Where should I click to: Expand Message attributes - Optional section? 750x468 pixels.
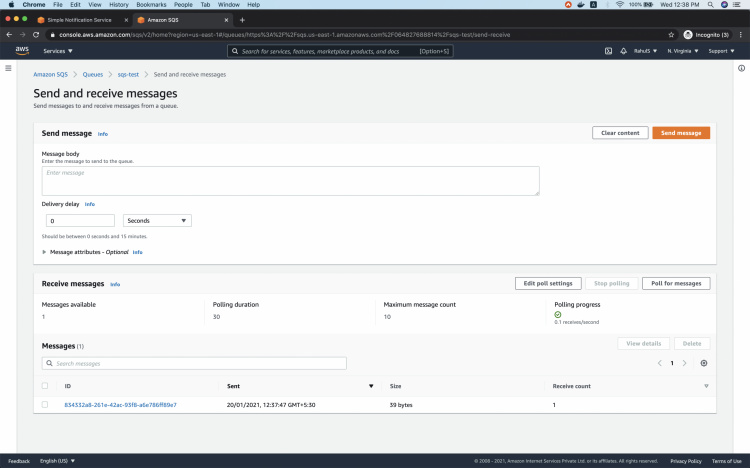pos(44,252)
